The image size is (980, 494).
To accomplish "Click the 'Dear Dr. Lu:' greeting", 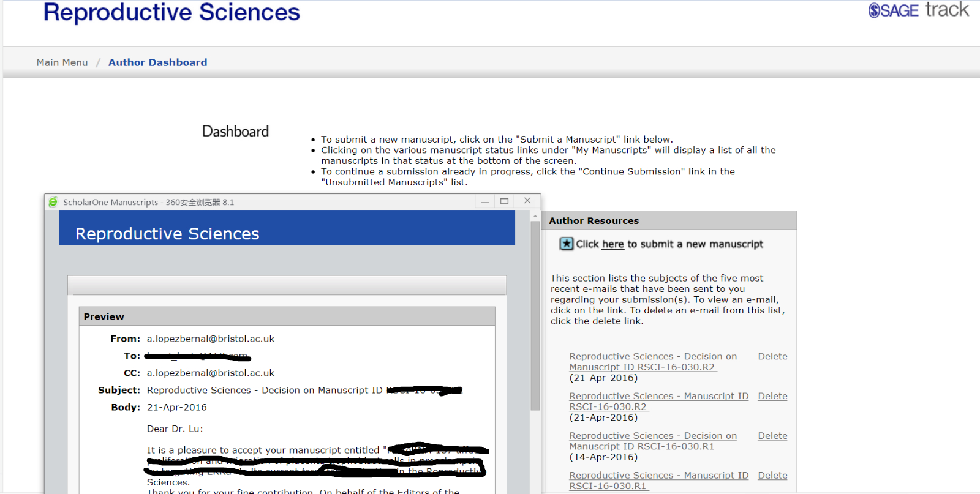I will [x=175, y=429].
